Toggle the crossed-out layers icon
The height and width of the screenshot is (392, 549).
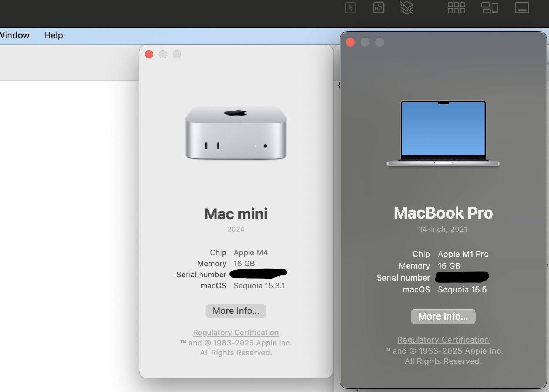(x=407, y=8)
